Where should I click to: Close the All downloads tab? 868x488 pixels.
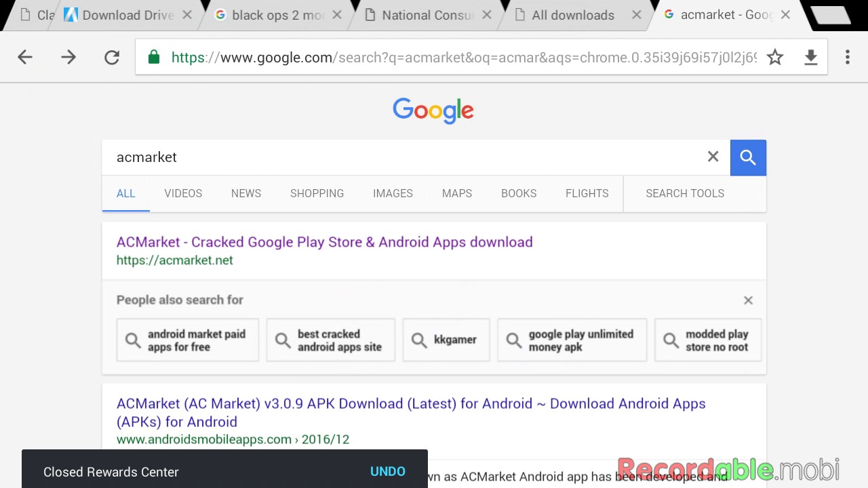636,15
